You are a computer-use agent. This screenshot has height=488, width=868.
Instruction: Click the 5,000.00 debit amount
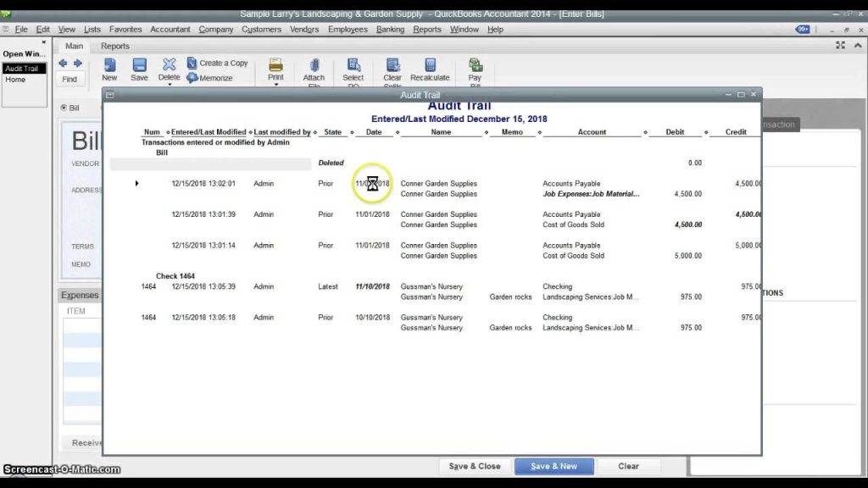click(688, 256)
